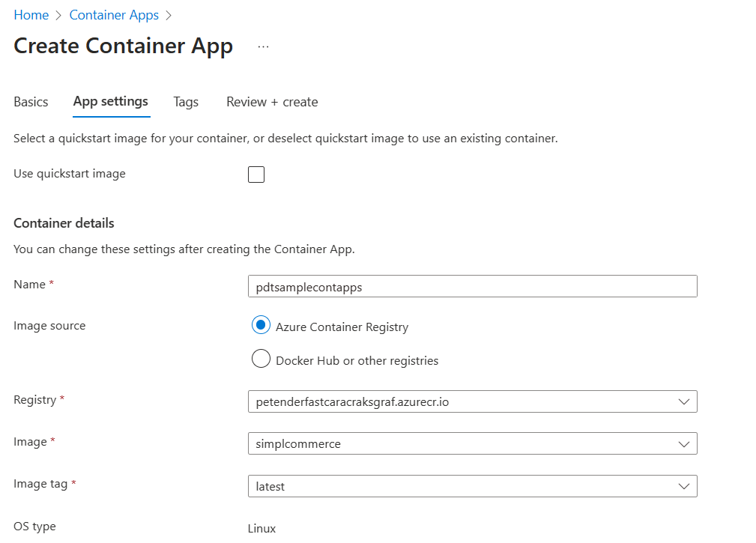Open the Image tag dropdown chevron
The image size is (756, 543).
(x=683, y=486)
